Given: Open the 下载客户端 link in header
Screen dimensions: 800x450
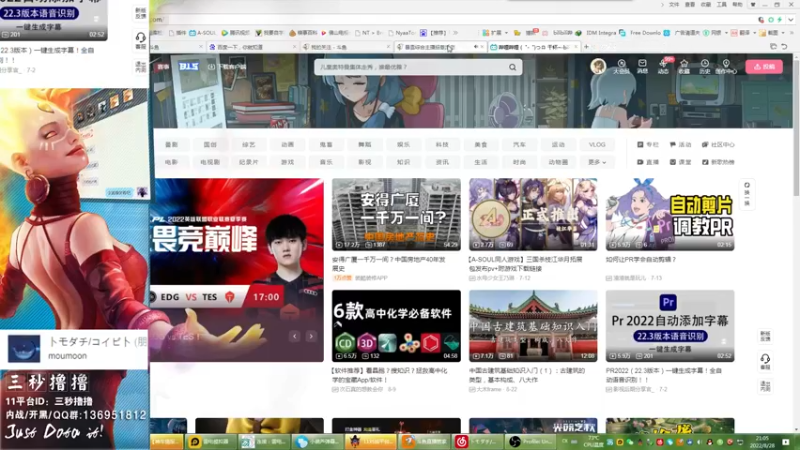Looking at the screenshot, I should [227, 67].
